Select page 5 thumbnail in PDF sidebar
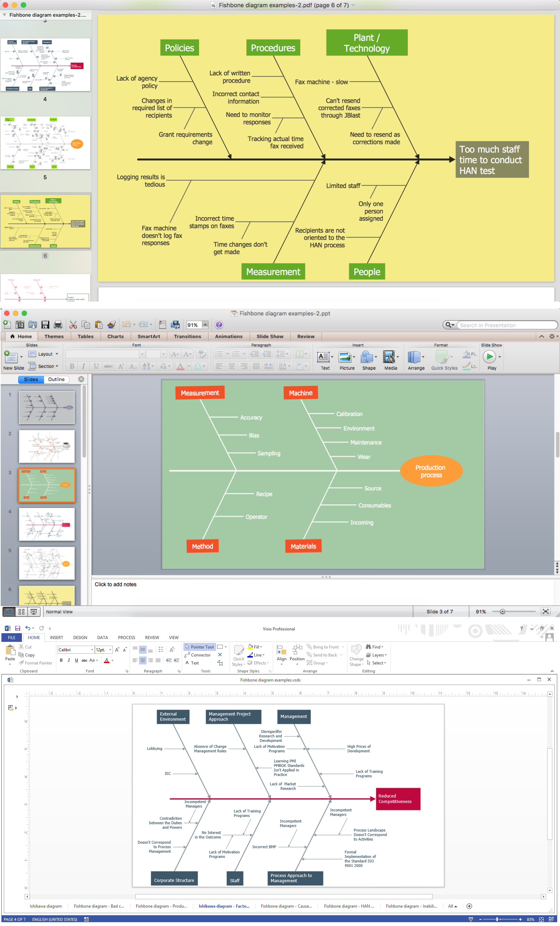The height and width of the screenshot is (926, 560). (x=45, y=142)
